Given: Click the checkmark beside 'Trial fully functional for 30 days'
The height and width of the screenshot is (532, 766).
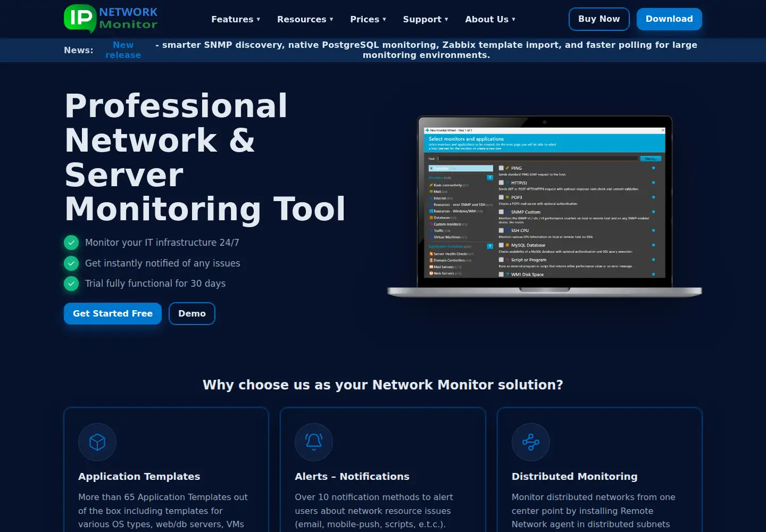Looking at the screenshot, I should [x=71, y=284].
